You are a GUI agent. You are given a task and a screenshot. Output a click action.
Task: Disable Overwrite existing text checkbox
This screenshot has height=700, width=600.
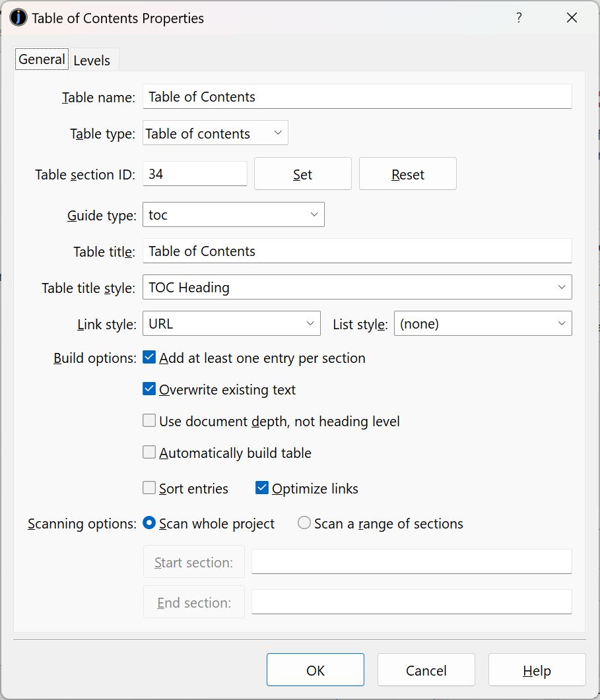pyautogui.click(x=149, y=389)
